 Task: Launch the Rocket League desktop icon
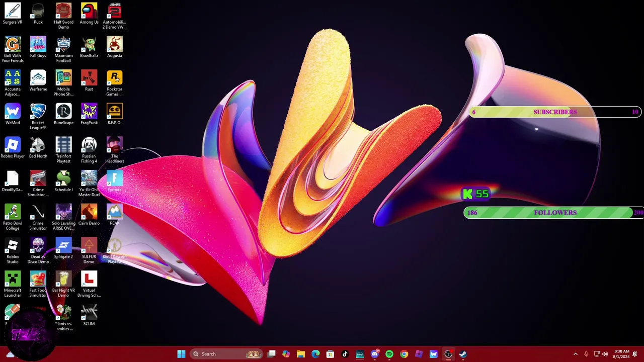point(38,116)
